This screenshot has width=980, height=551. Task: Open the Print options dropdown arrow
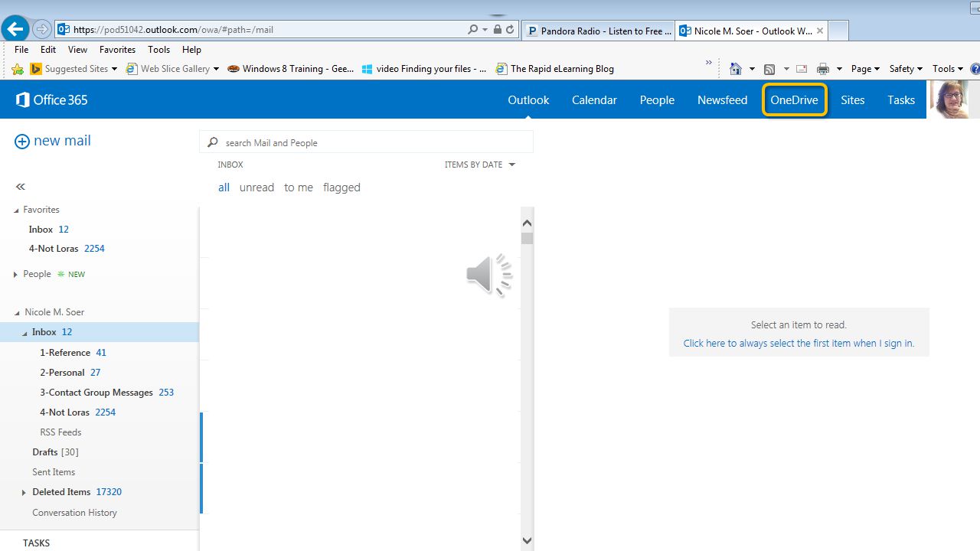(839, 69)
